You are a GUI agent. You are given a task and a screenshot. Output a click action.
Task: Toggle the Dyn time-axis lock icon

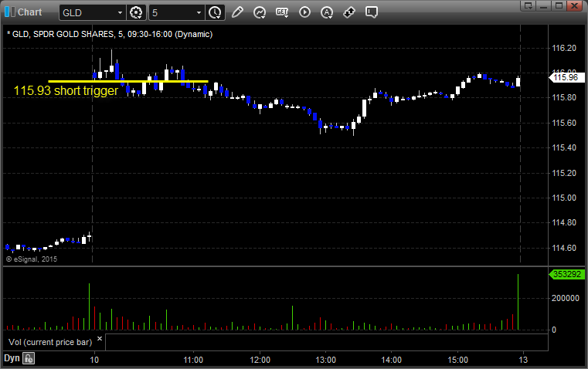[29, 358]
